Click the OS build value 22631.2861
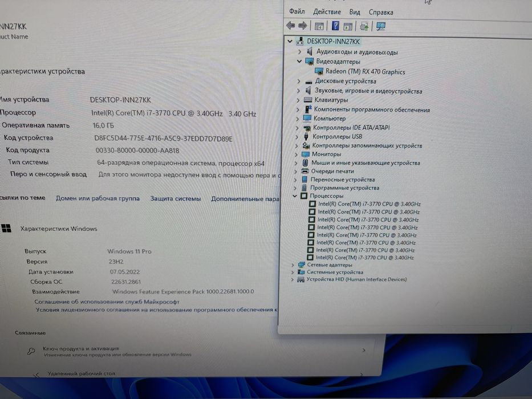This screenshot has height=399, width=532. pos(125,282)
